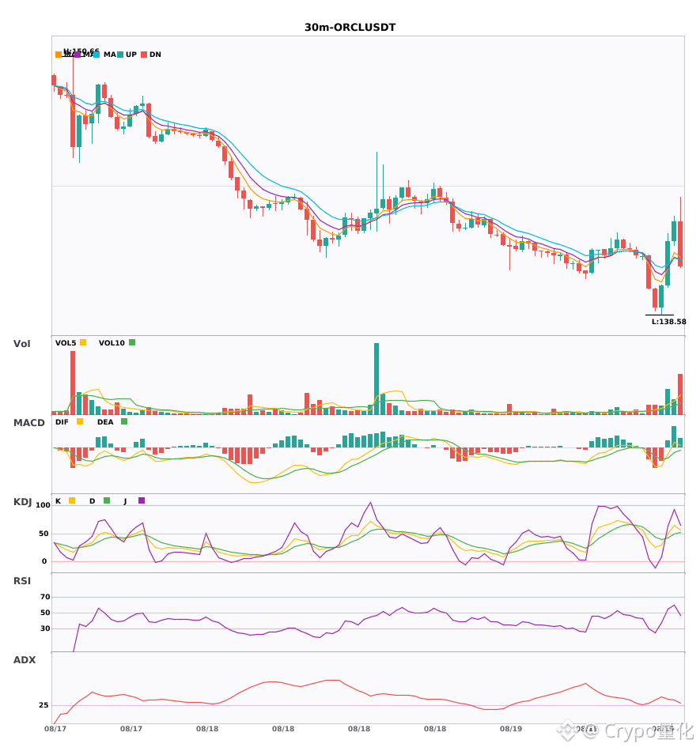Click the orange MA legend swatch

[59, 55]
